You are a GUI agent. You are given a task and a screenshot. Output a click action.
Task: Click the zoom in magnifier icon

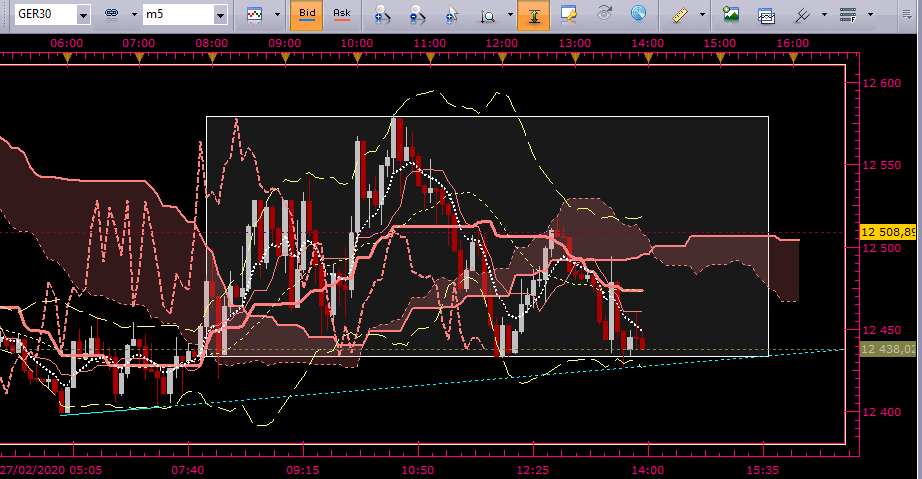[x=382, y=15]
